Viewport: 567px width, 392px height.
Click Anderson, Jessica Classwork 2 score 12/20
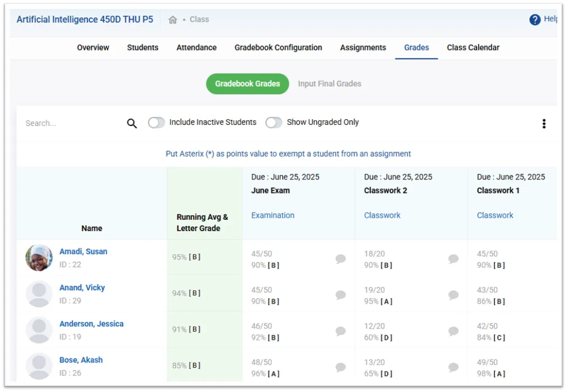click(374, 326)
